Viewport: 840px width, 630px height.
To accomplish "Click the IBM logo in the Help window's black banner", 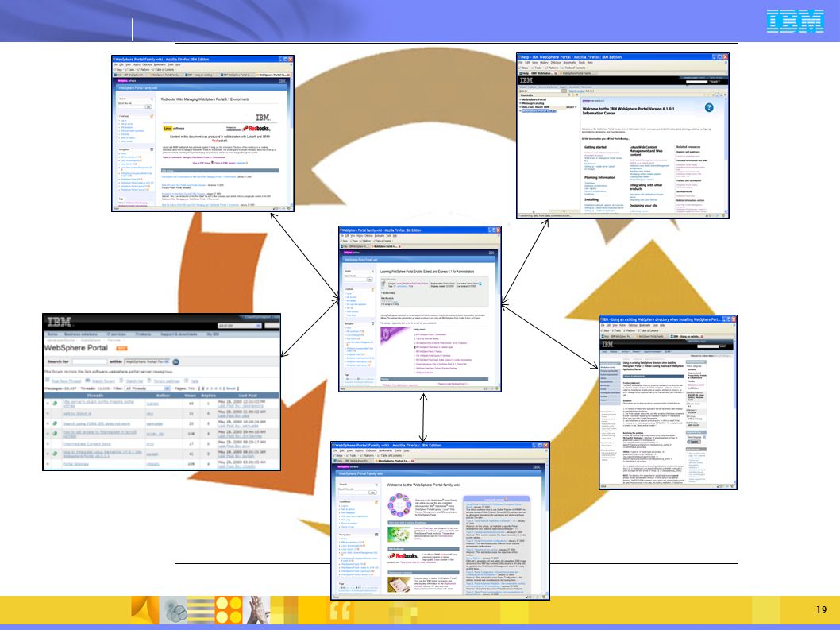I will [526, 80].
